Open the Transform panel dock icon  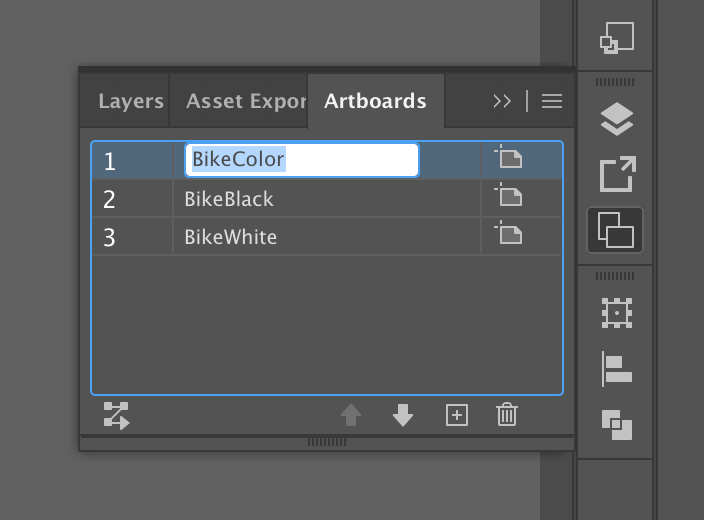(x=616, y=313)
